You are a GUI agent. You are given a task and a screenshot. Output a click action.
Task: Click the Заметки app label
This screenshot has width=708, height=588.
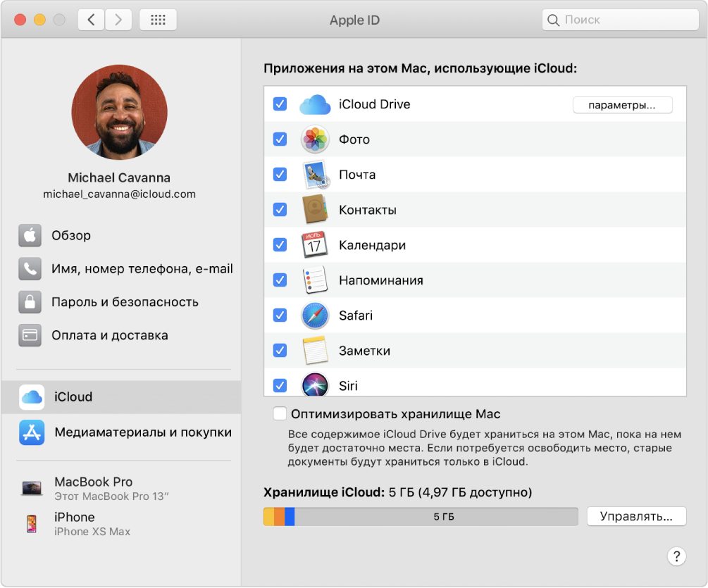coord(364,351)
